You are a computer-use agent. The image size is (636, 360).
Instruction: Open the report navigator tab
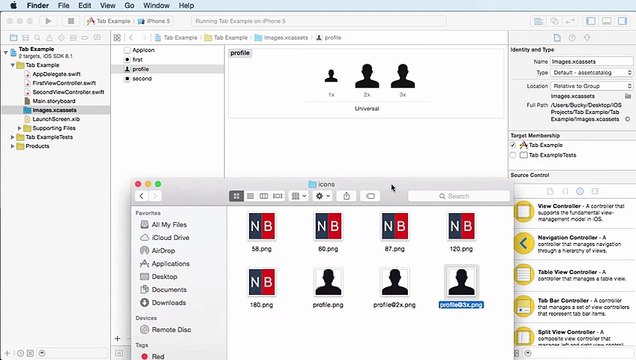click(x=97, y=38)
